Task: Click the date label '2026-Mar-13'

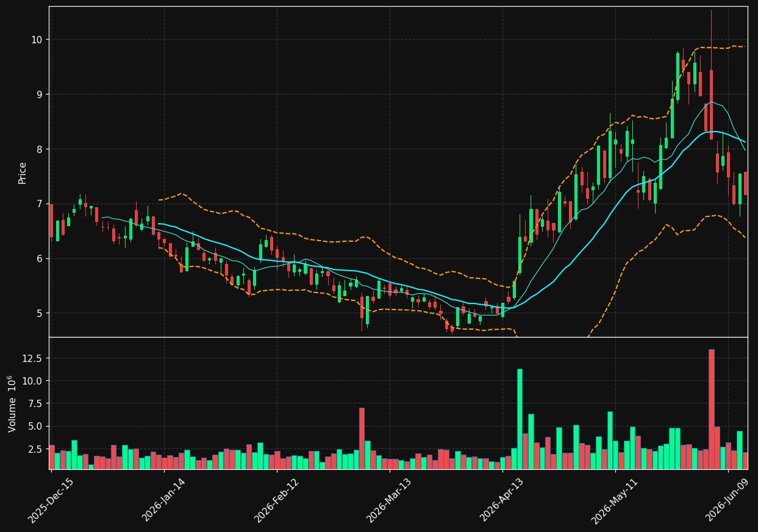Action: click(389, 500)
